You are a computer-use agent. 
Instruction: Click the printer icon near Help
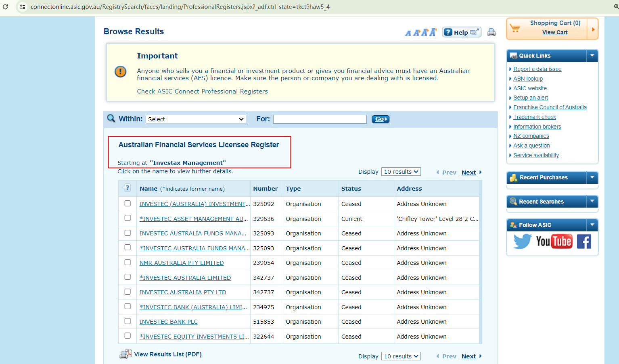click(x=491, y=32)
